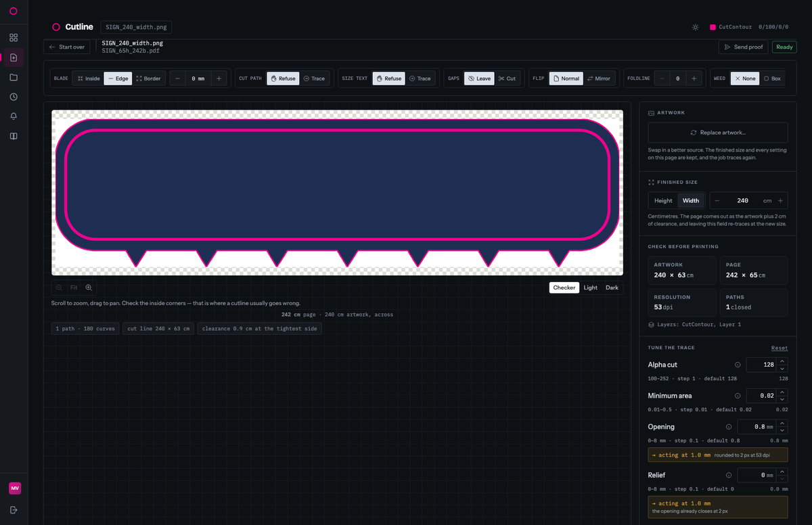
Task: Step Alpha cut value down
Action: pyautogui.click(x=783, y=368)
